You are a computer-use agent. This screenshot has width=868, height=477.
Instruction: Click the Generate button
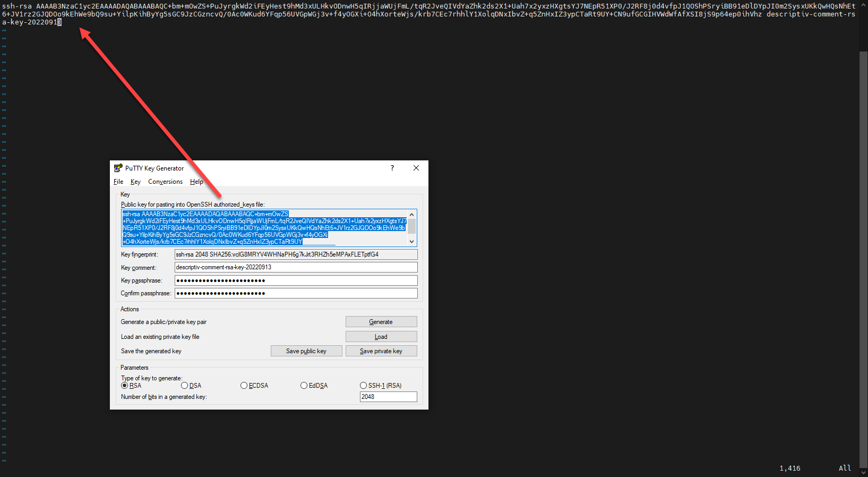point(381,322)
